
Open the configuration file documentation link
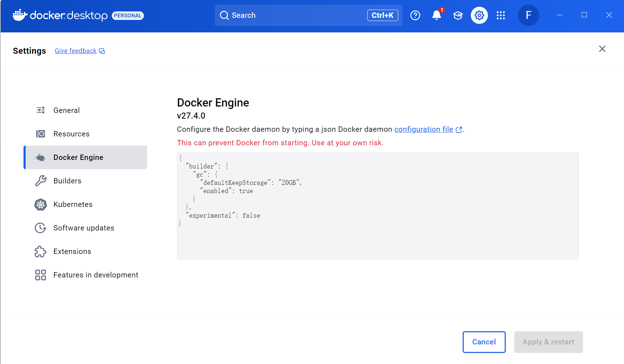[x=423, y=129]
